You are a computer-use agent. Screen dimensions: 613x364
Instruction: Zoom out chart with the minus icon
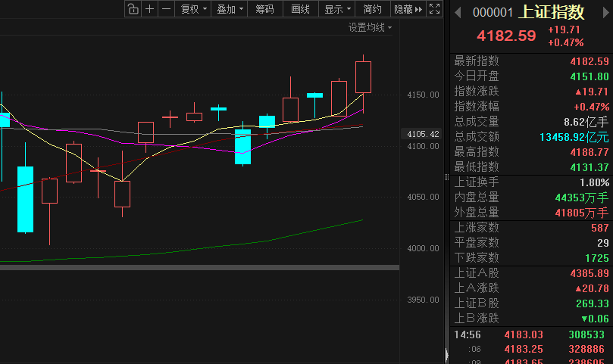[x=166, y=8]
